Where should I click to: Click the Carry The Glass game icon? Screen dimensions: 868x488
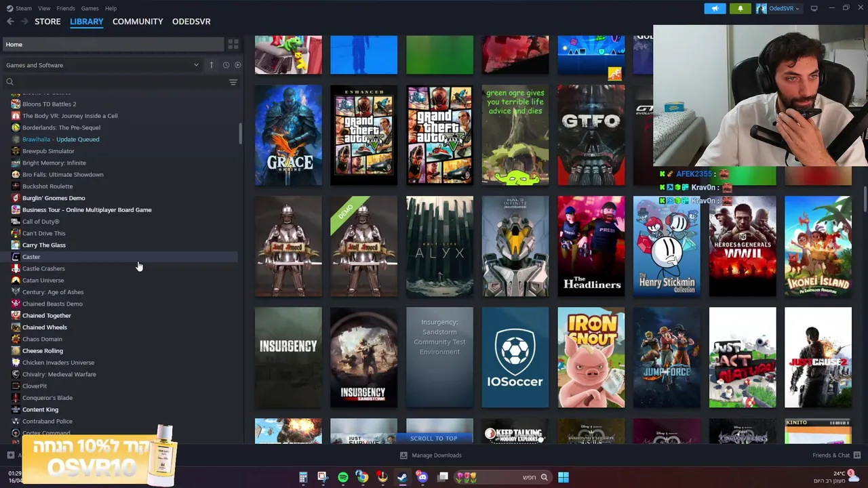point(16,245)
